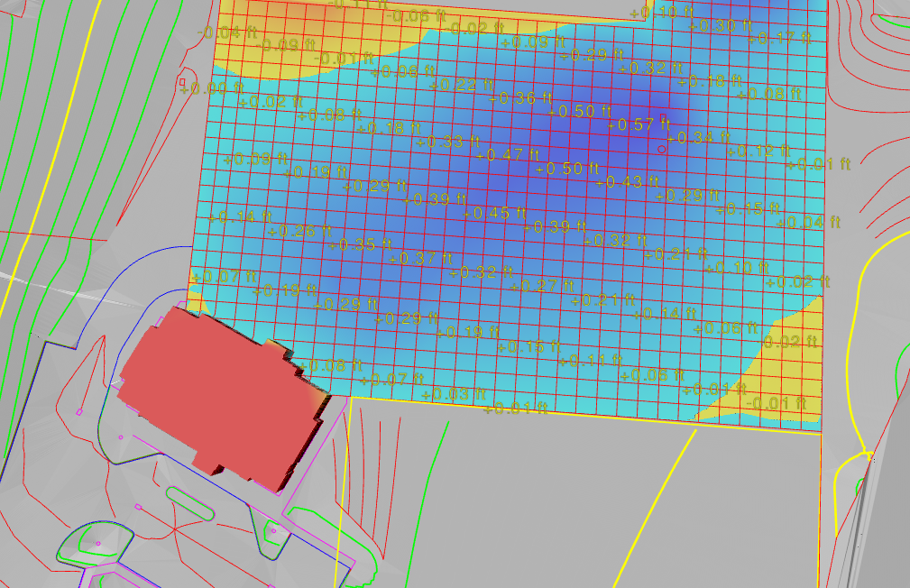Click the +0.03 ft label
910x588 pixels.
pos(454,395)
